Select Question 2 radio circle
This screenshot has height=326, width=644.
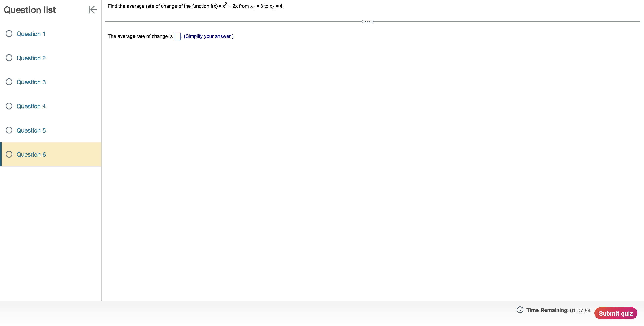[x=9, y=58]
